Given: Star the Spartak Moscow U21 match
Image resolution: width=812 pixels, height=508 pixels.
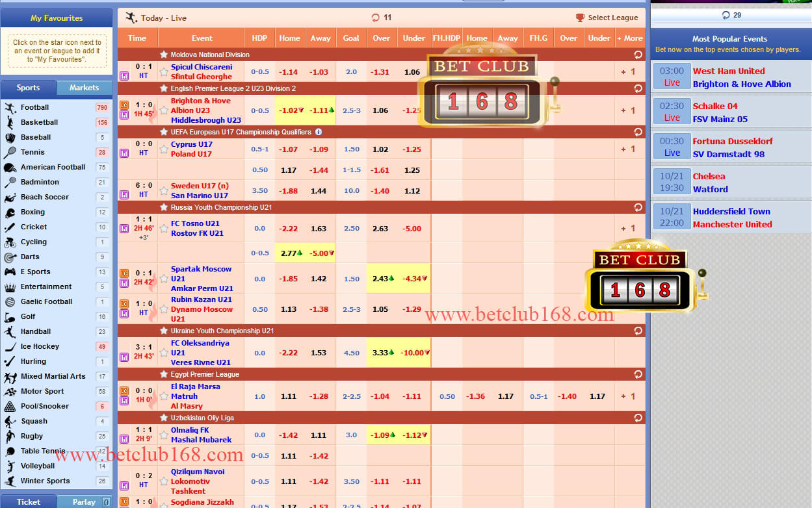Looking at the screenshot, I should 164,279.
